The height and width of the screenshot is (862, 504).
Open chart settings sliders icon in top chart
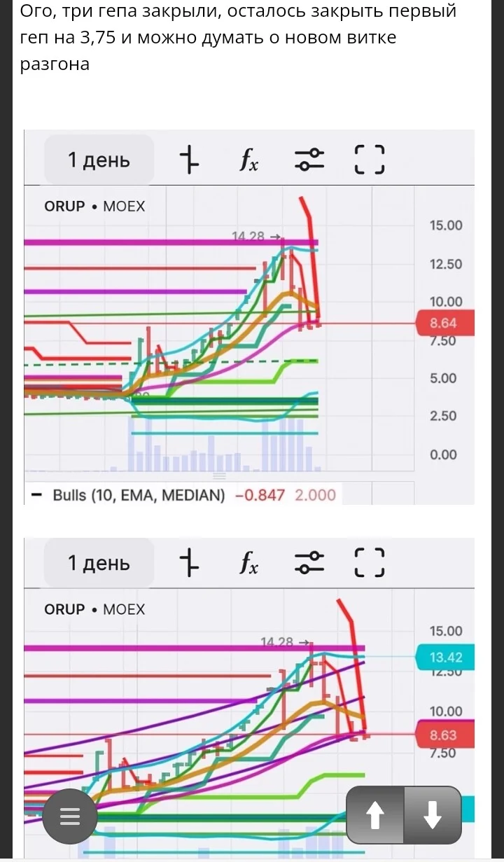click(x=309, y=160)
